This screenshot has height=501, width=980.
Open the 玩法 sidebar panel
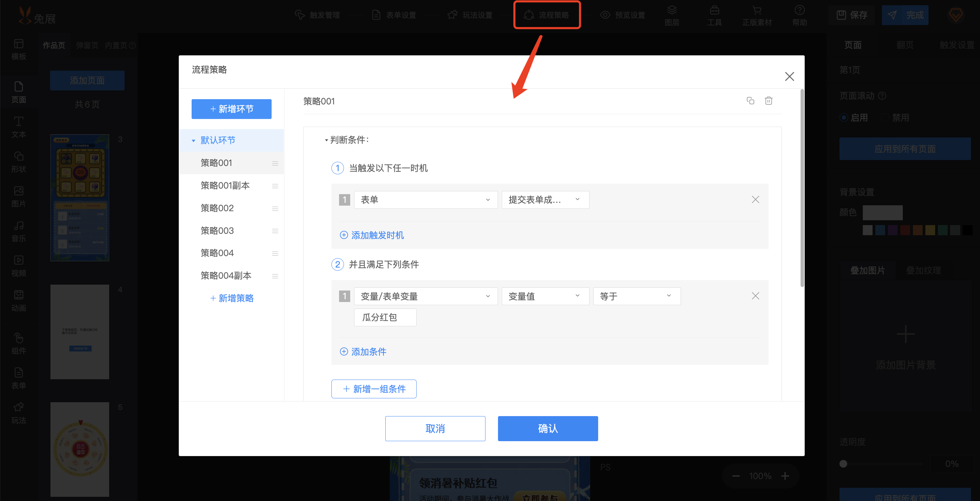click(19, 413)
